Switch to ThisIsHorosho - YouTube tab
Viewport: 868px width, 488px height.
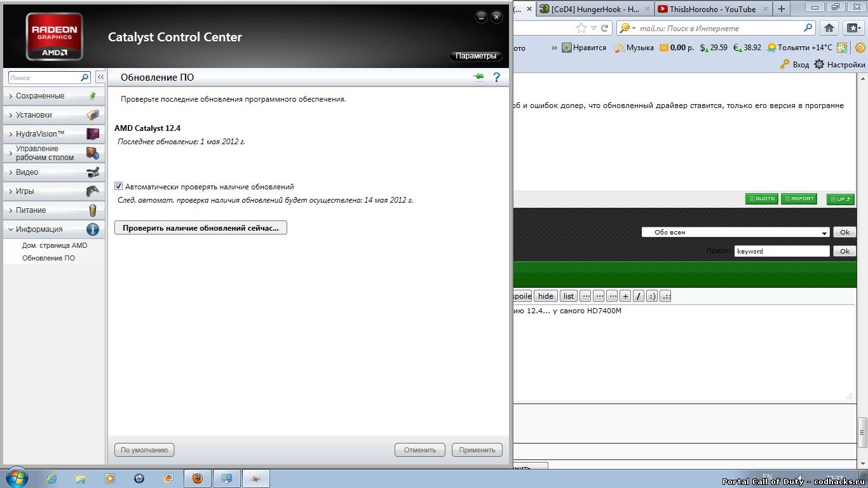[x=712, y=9]
